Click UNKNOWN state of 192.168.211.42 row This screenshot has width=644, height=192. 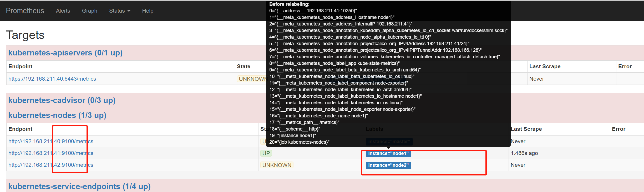click(277, 165)
